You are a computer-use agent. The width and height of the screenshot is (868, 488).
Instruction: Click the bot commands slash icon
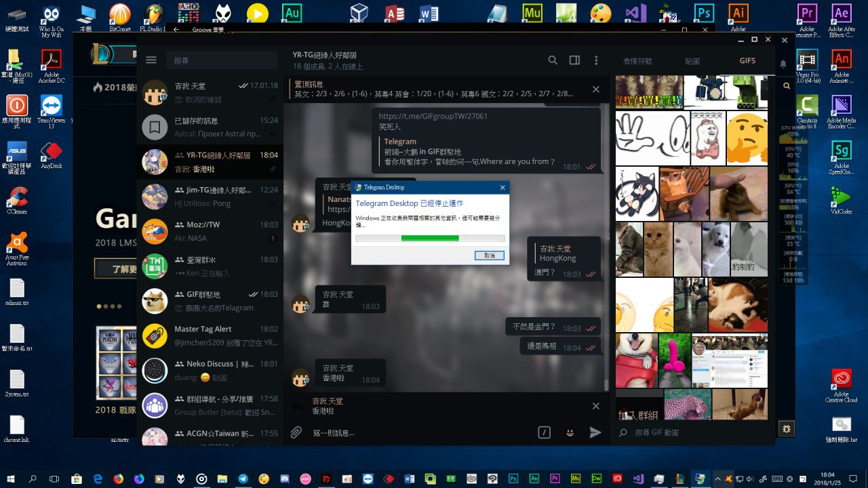544,432
